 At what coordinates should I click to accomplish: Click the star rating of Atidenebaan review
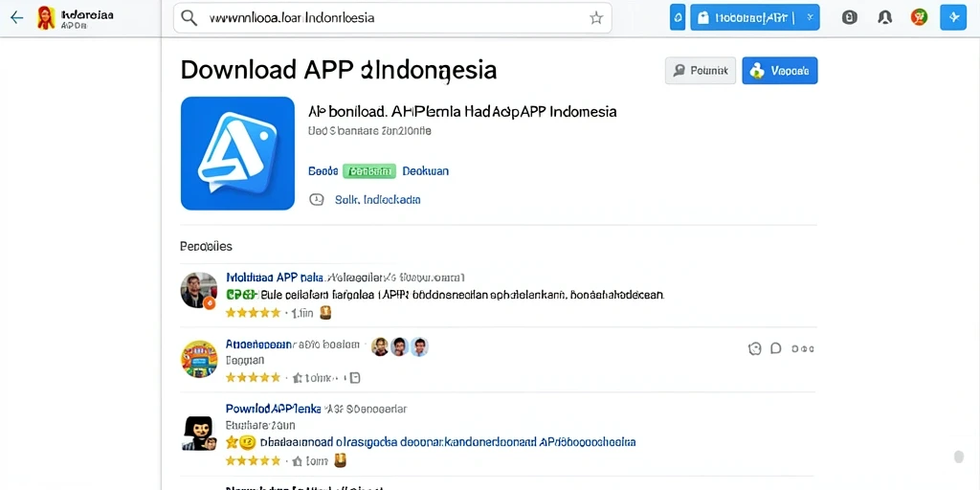[x=253, y=377]
